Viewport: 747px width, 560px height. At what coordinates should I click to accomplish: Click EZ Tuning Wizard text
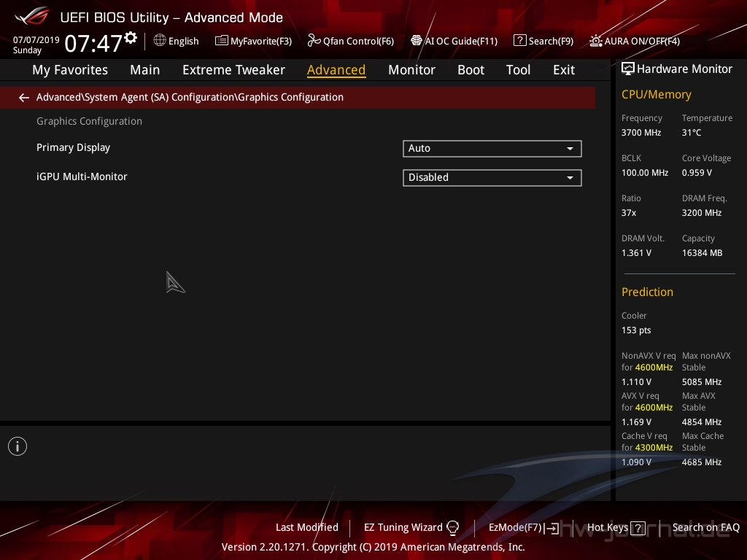pos(403,528)
